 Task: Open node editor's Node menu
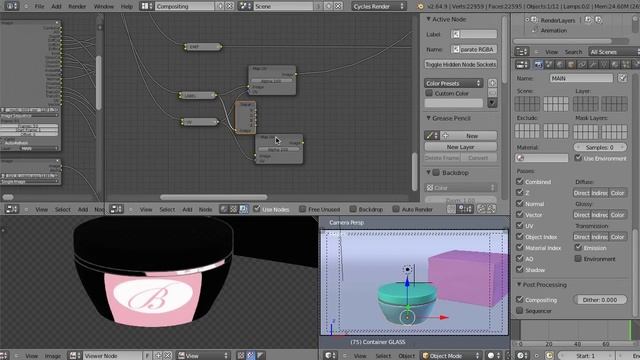click(x=205, y=209)
